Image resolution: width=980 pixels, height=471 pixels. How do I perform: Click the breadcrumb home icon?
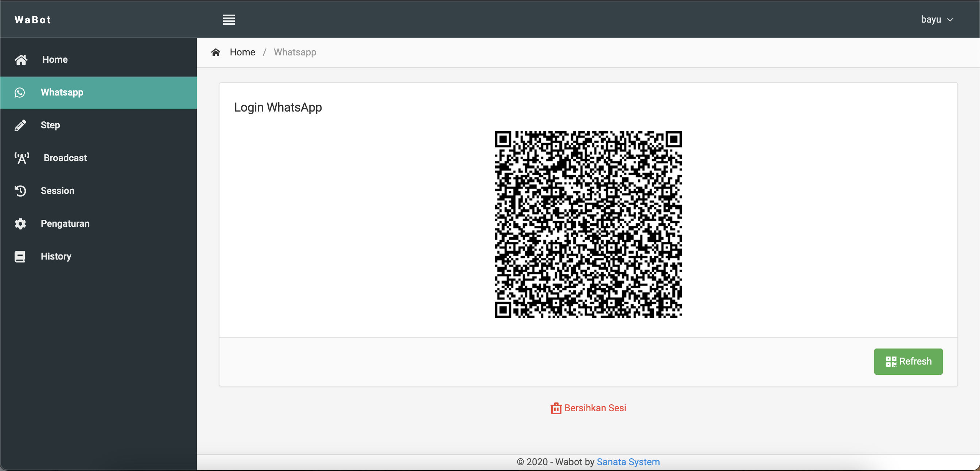(x=216, y=52)
